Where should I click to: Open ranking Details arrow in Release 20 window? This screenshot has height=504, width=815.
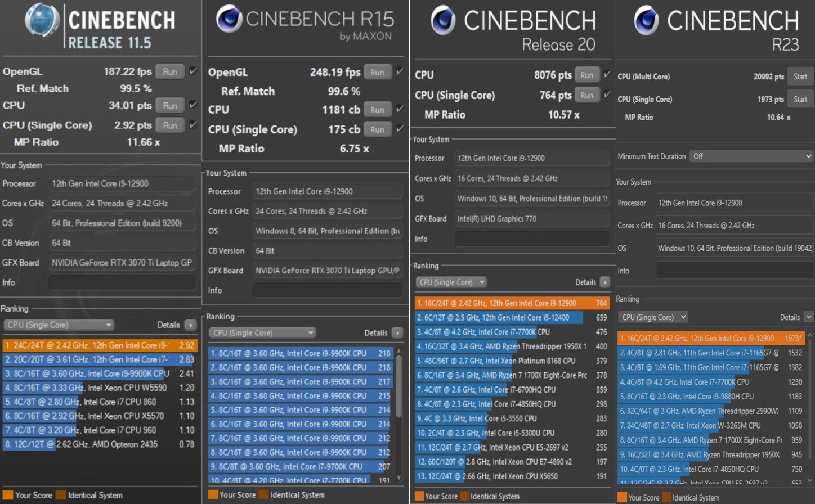click(x=605, y=282)
